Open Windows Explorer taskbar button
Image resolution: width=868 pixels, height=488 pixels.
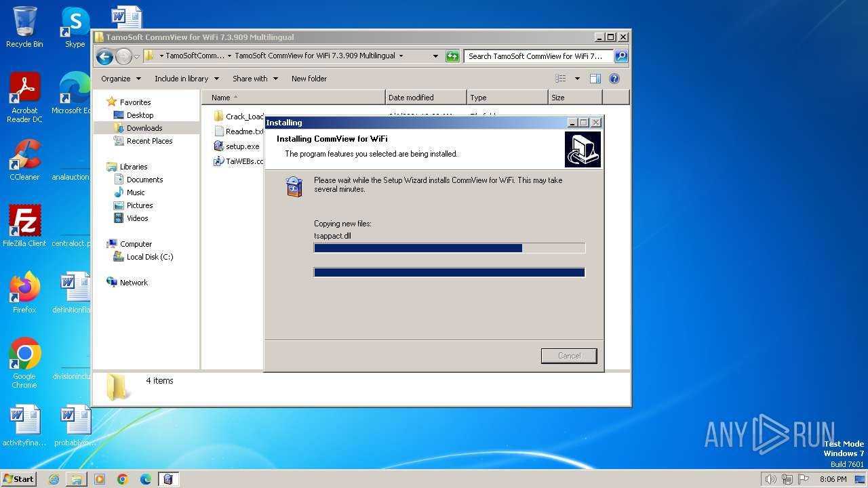tap(77, 479)
